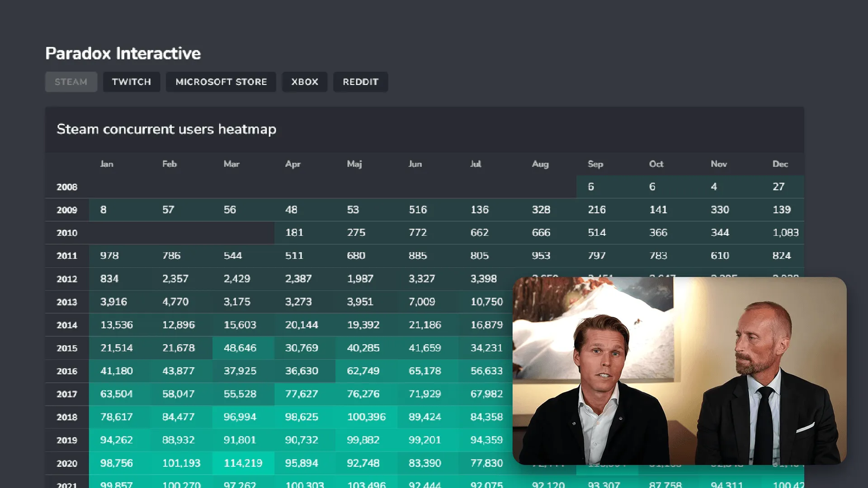Select the 2013 July value 10,750
Image resolution: width=868 pixels, height=488 pixels.
(487, 302)
